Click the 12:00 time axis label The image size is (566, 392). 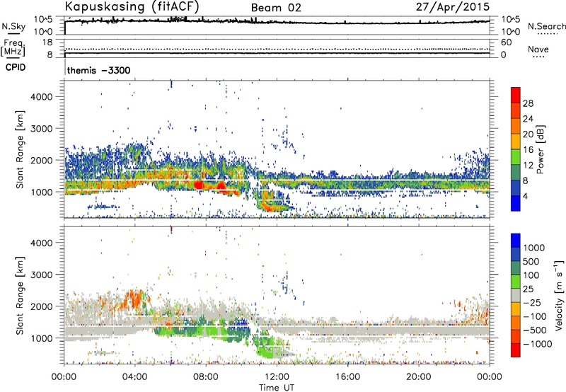(277, 377)
